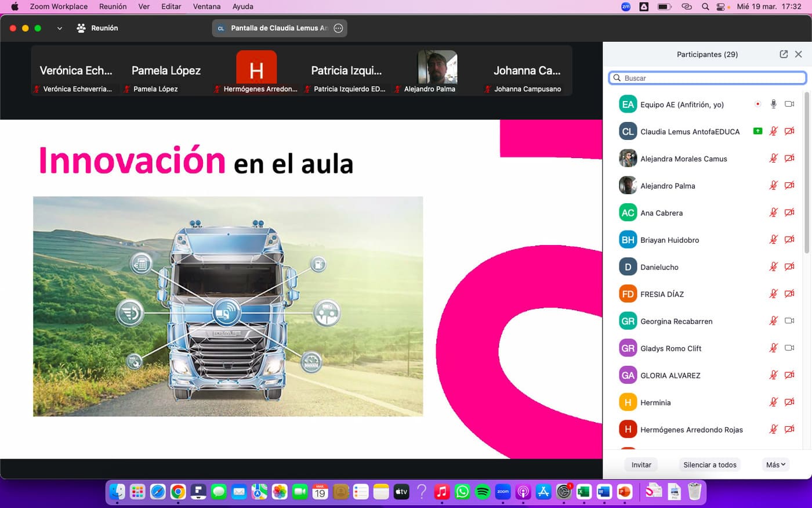Click participants list vertical scrollbar
The height and width of the screenshot is (508, 812).
[807, 172]
